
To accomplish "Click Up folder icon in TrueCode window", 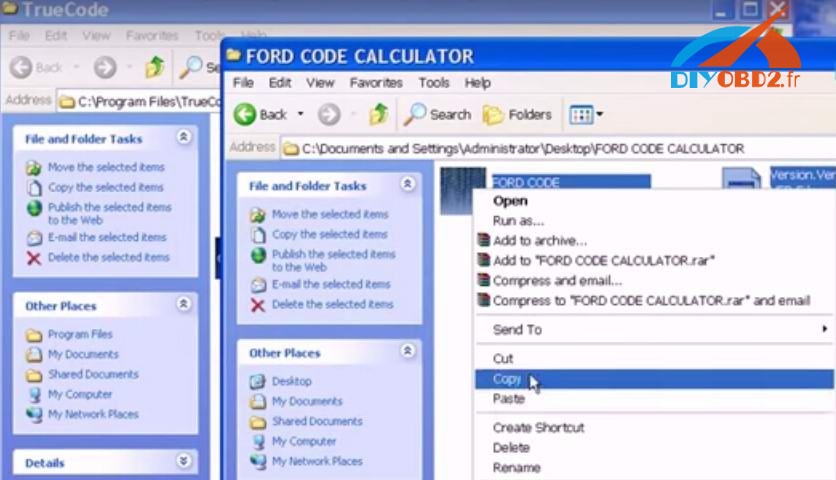I will (x=155, y=67).
